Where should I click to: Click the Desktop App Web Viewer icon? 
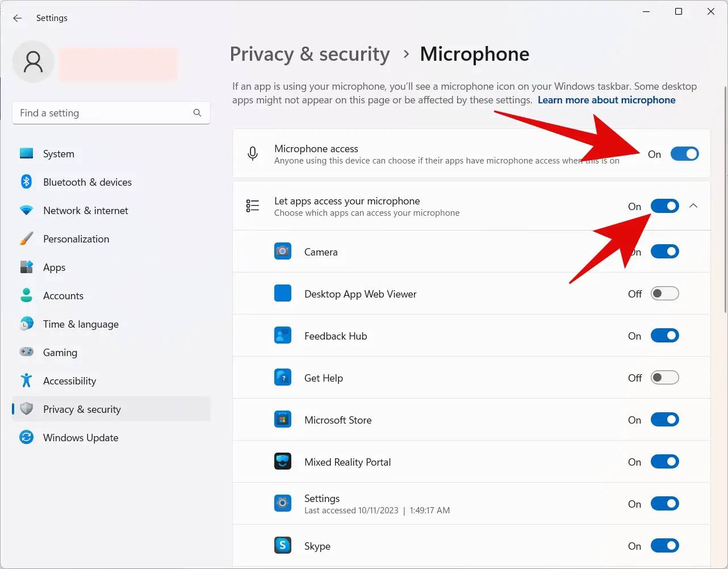point(283,294)
